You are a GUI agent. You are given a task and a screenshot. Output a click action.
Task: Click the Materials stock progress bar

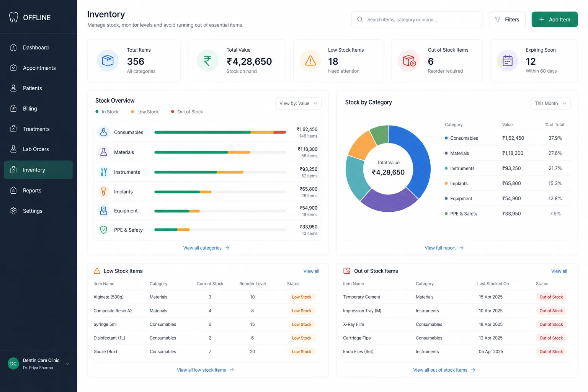(220, 152)
